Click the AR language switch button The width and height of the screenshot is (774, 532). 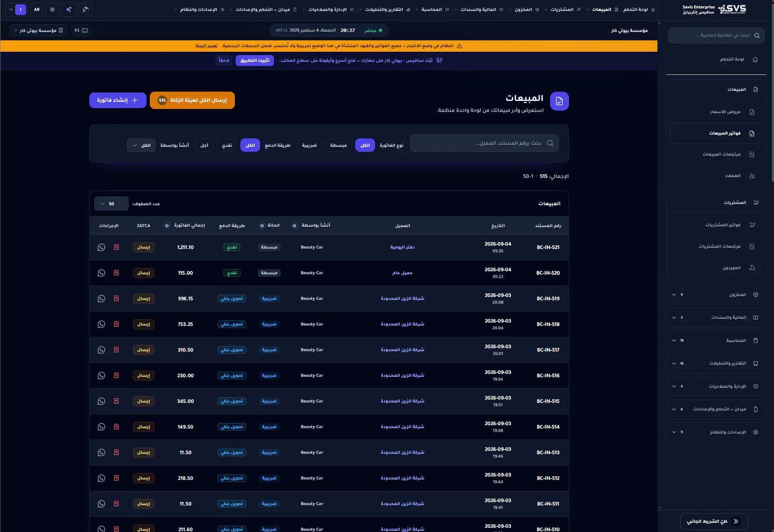point(37,9)
